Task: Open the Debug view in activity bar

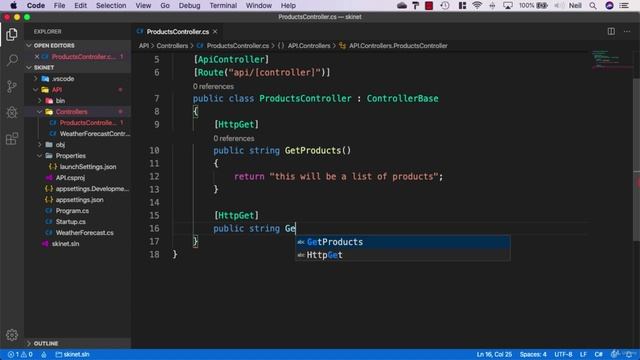Action: tap(12, 112)
